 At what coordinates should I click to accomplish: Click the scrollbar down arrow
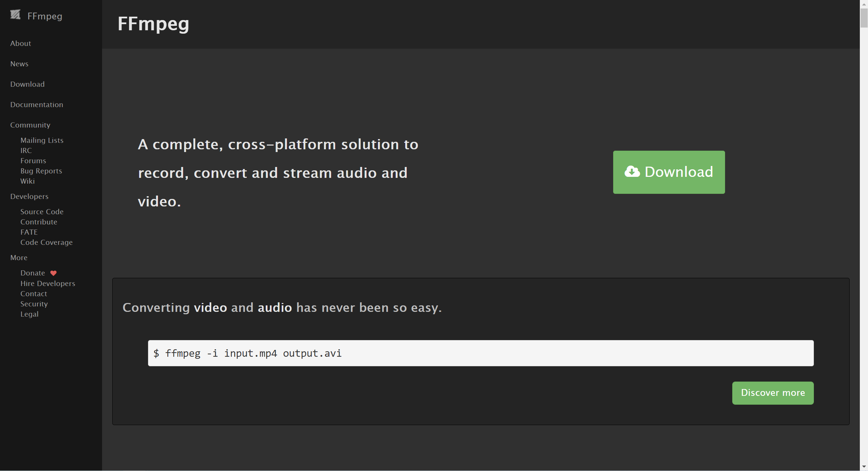[864, 467]
